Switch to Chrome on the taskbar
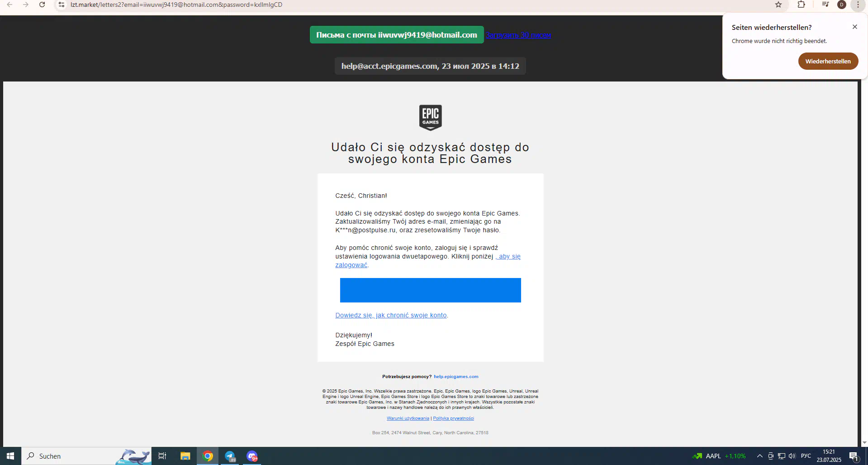The height and width of the screenshot is (465, 868). (x=208, y=456)
